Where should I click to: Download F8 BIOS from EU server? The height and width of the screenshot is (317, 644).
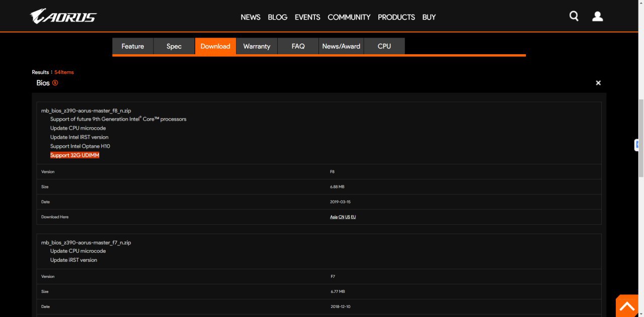(x=353, y=217)
